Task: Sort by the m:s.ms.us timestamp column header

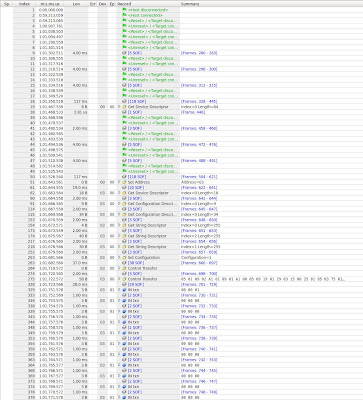Action: tap(49, 4)
